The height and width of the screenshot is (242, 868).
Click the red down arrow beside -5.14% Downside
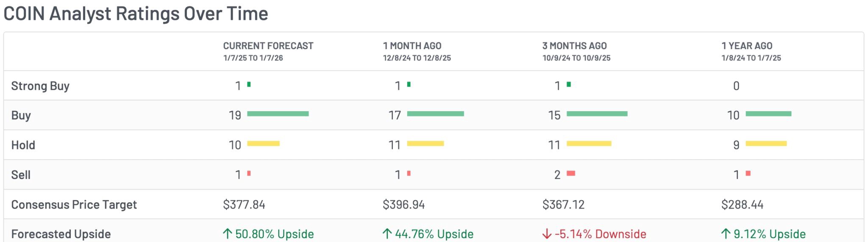pyautogui.click(x=547, y=234)
